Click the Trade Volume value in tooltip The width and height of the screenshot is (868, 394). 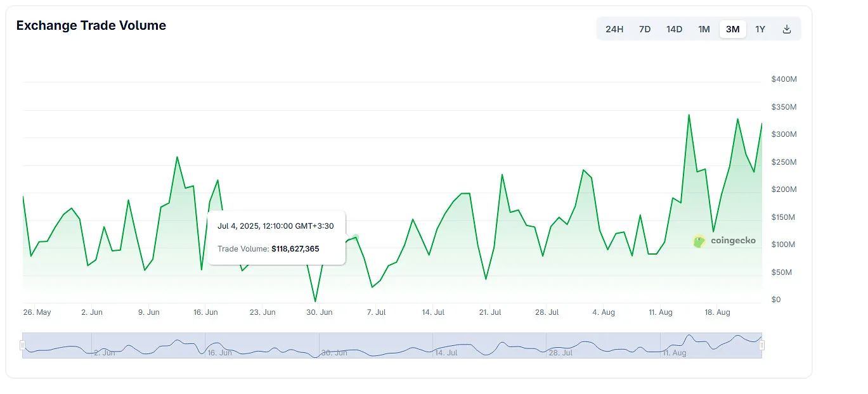point(295,249)
